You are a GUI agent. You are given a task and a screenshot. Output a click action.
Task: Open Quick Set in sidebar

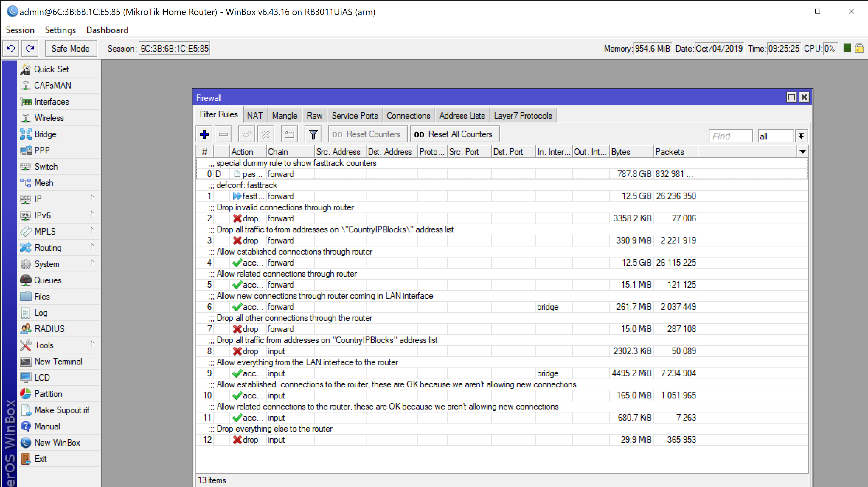coord(59,69)
